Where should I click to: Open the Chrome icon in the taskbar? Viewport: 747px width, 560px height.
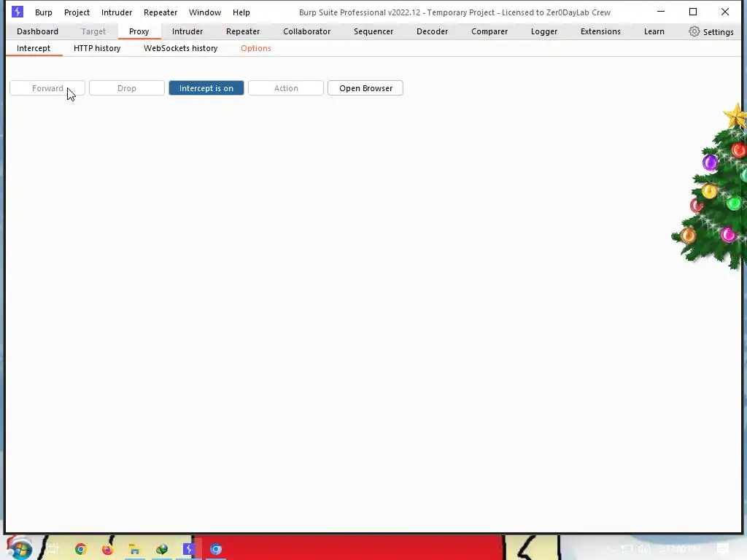(80, 549)
